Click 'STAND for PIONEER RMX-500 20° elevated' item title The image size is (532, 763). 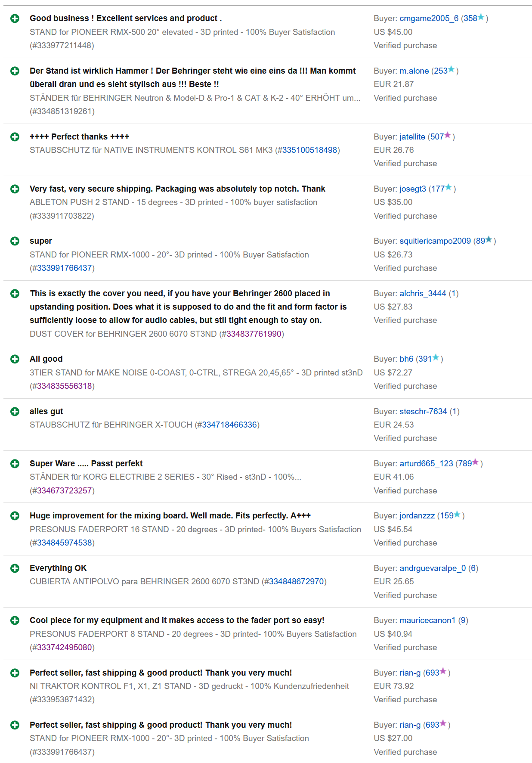pyautogui.click(x=182, y=32)
